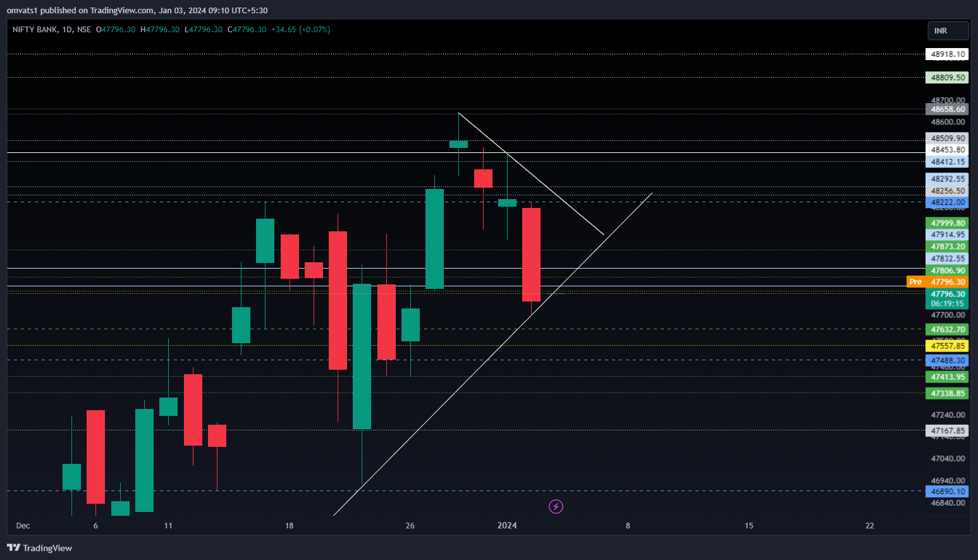Select the green 47338.85 price label
This screenshot has width=978, height=560.
pyautogui.click(x=947, y=393)
